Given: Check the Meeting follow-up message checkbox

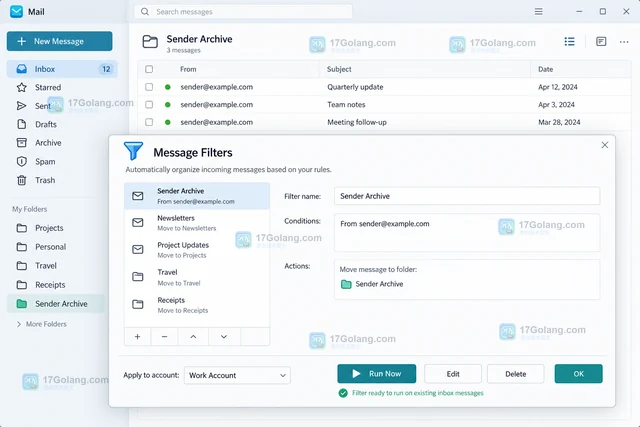Looking at the screenshot, I should [x=149, y=122].
